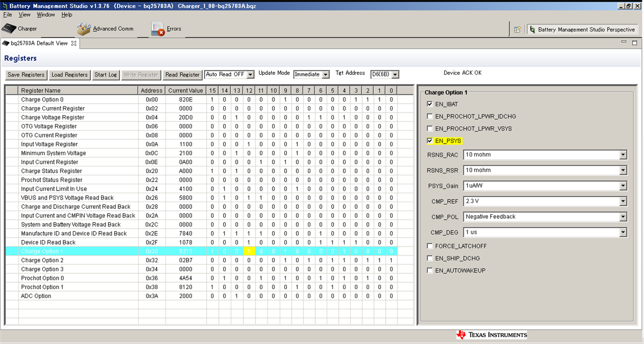
Task: Enable the FORCE_LATCHOFF checkbox
Action: point(430,246)
